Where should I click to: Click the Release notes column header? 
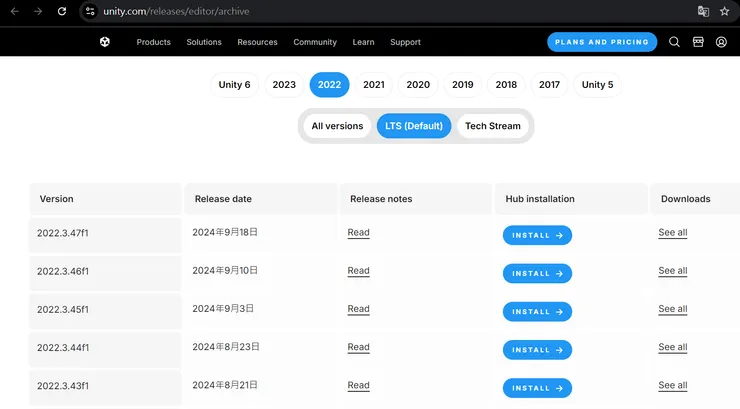(x=416, y=199)
